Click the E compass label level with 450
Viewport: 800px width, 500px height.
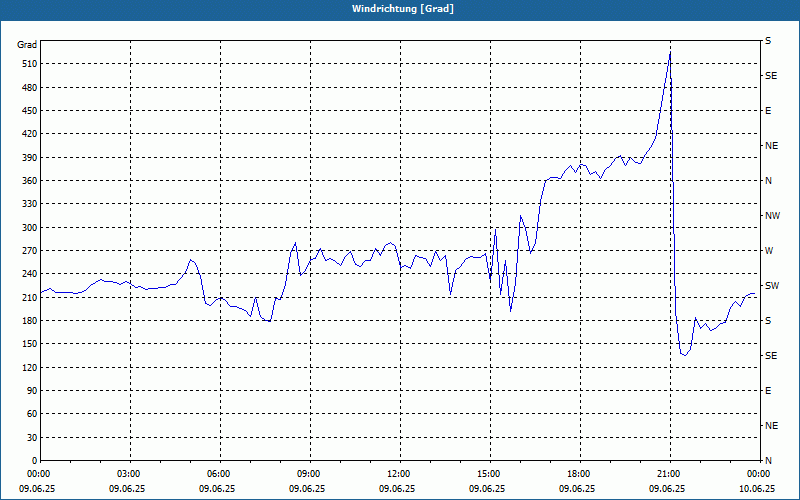(x=768, y=111)
